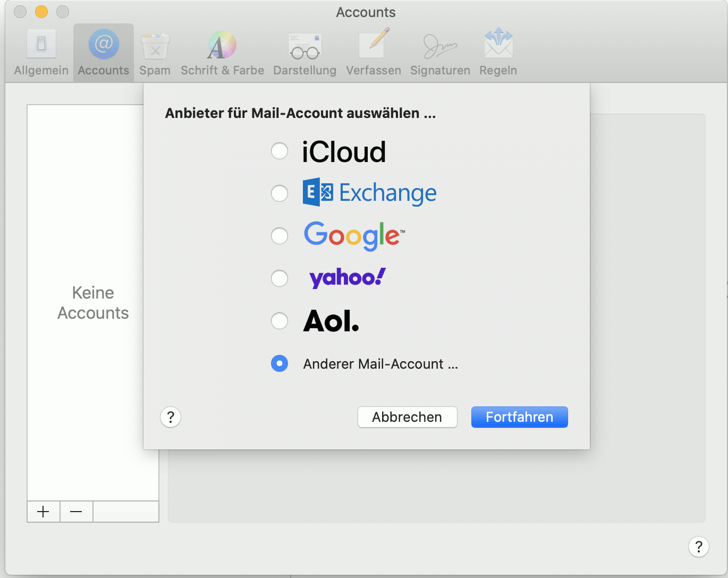Open help in the provider dialog

coord(171,417)
